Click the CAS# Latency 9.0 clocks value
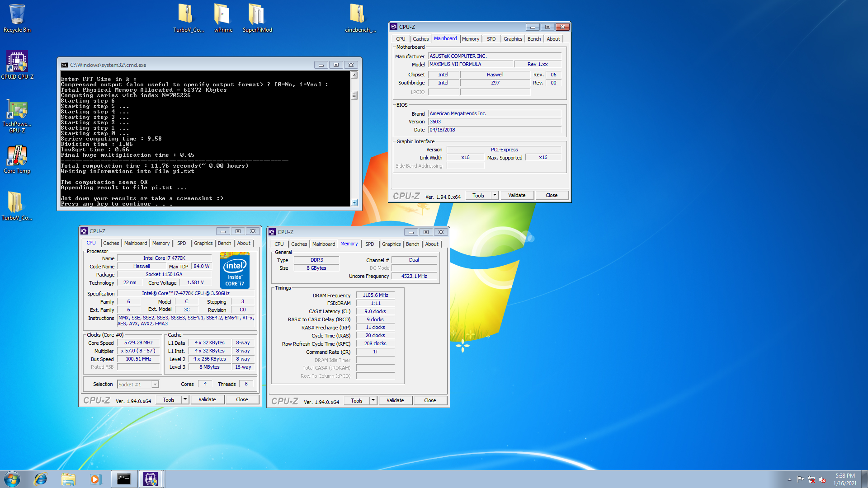Image resolution: width=868 pixels, height=488 pixels. 375,312
